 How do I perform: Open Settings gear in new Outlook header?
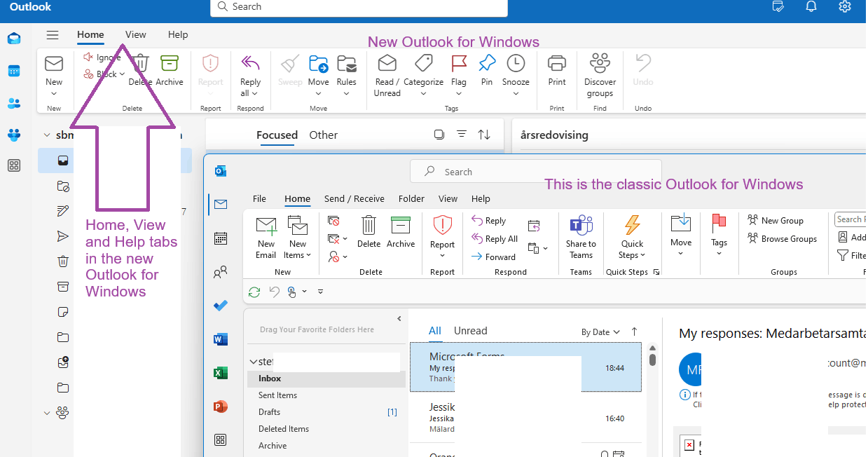845,6
